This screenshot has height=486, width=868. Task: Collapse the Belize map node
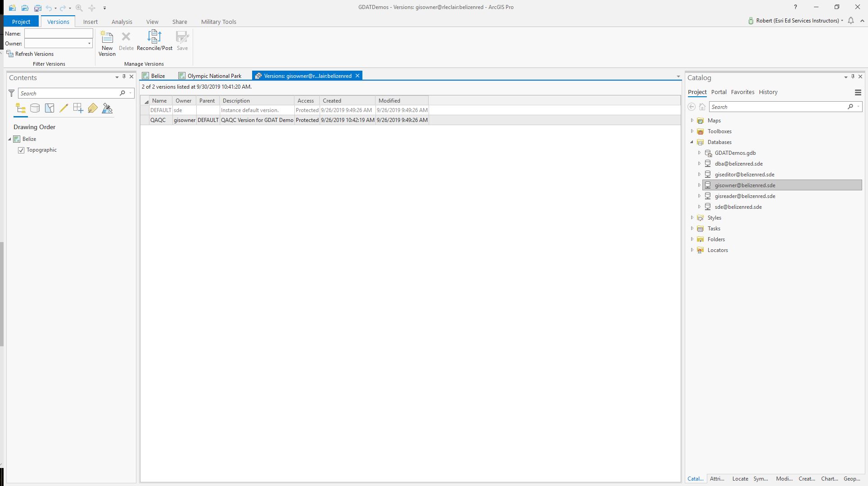pyautogui.click(x=9, y=139)
